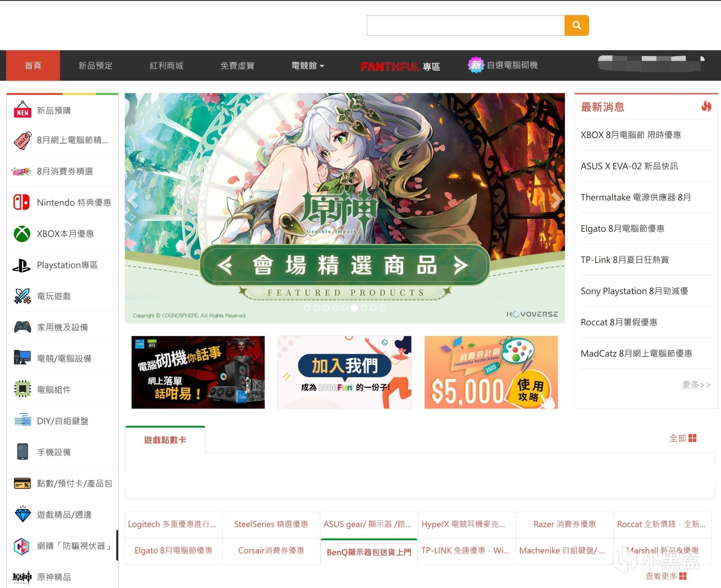
Task: Select the Playstation logo icon
Action: click(x=22, y=265)
